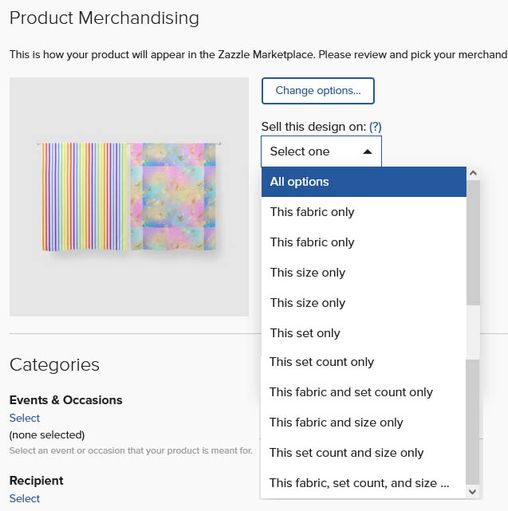
Task: Pick This set count only option
Action: tap(364, 362)
